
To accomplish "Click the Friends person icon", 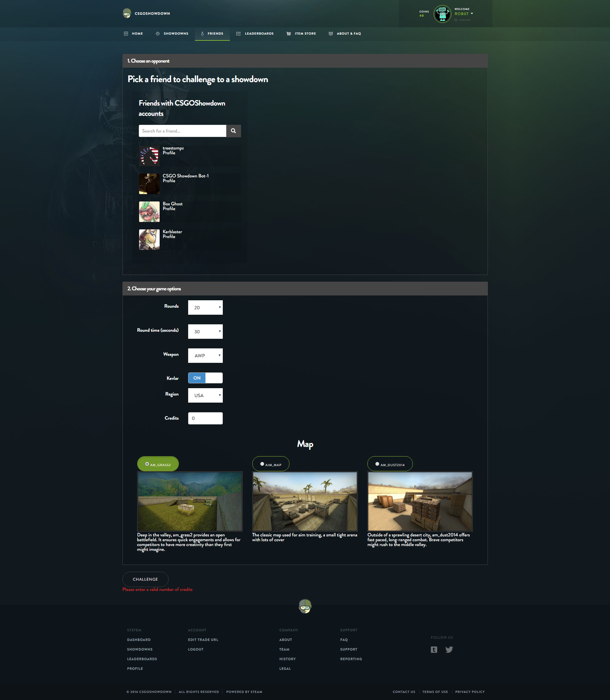I will point(203,34).
